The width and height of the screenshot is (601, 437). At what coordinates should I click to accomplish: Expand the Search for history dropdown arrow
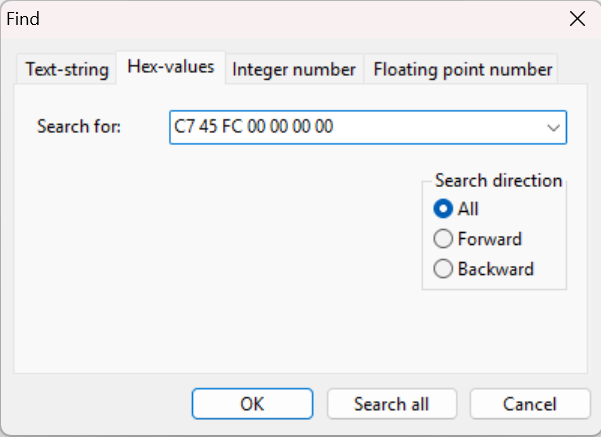(x=553, y=127)
